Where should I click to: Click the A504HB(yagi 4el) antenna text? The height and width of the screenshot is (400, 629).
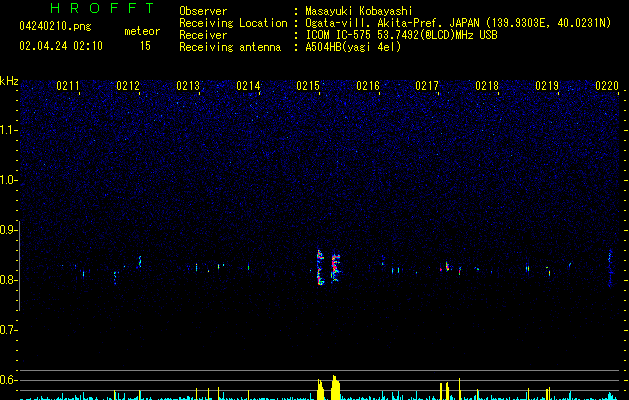coord(353,47)
